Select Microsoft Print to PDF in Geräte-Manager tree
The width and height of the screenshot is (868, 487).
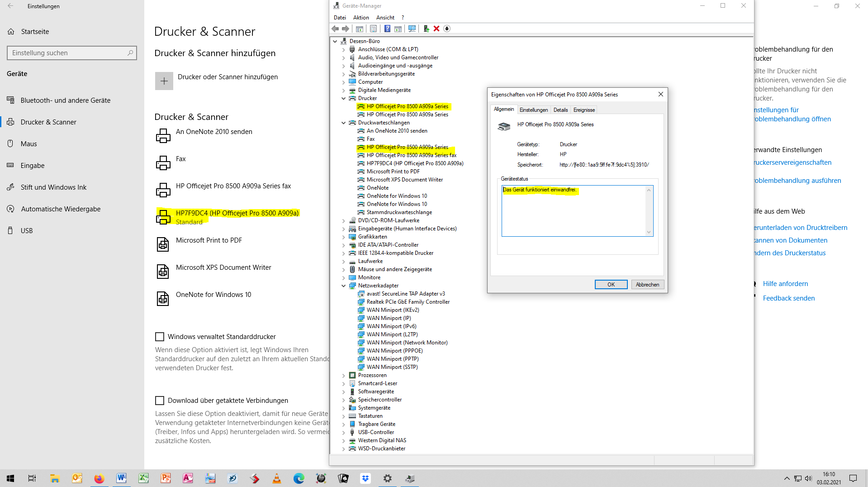(393, 172)
